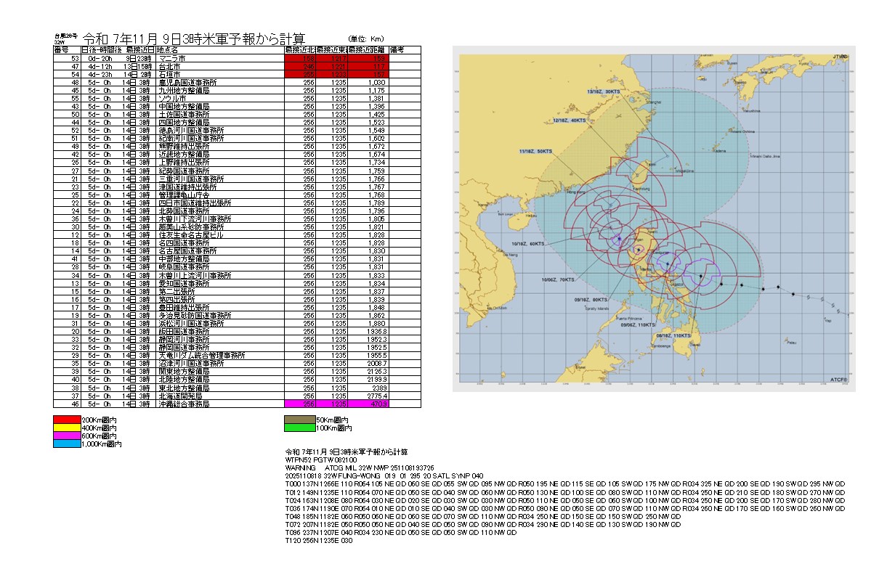Click the 最接近距離 column header
Screen dimensions: 887x588
[368, 49]
